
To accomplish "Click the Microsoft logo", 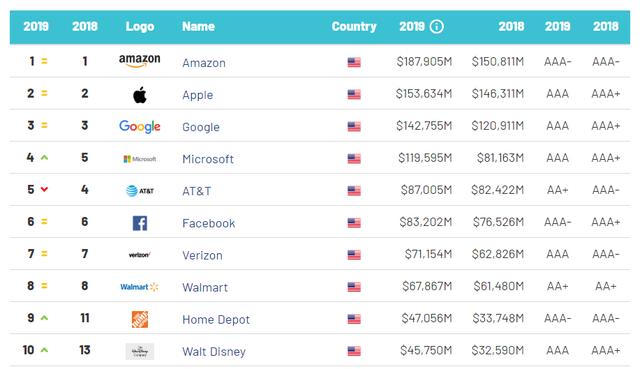I will [140, 159].
